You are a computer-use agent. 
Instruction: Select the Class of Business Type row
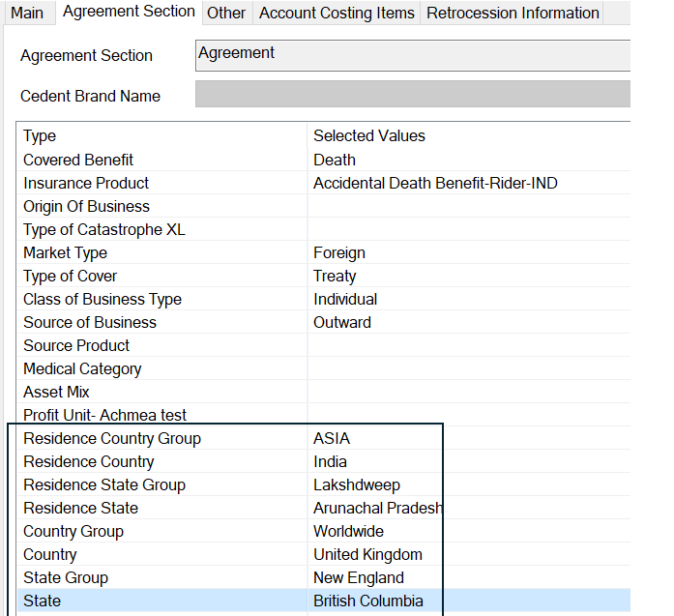point(103,299)
